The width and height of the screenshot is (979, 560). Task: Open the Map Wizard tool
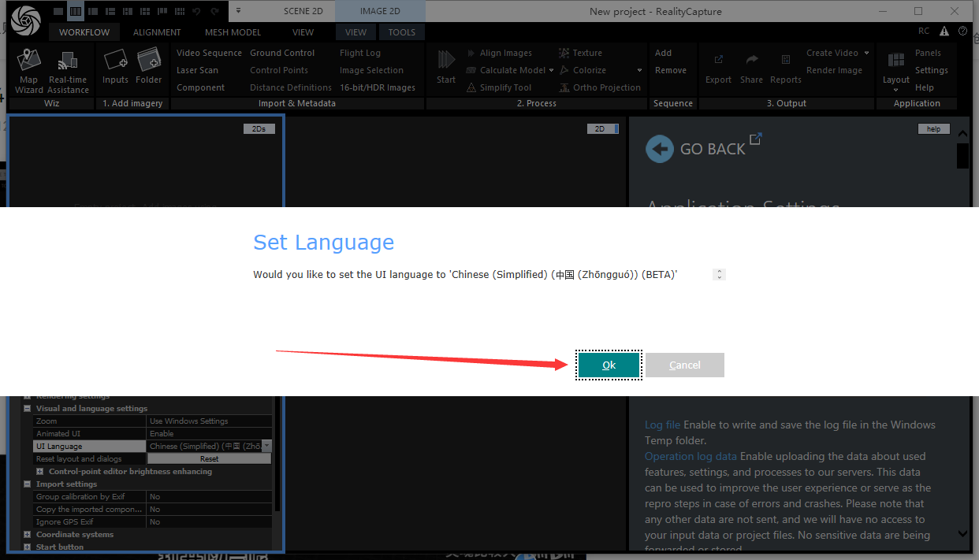(29, 72)
